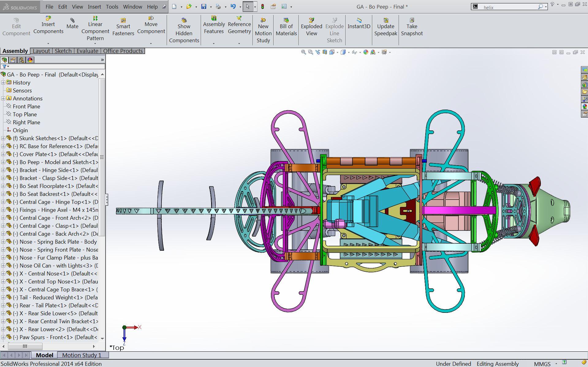
Task: Click the Rebuild traffic light icon
Action: tap(263, 6)
